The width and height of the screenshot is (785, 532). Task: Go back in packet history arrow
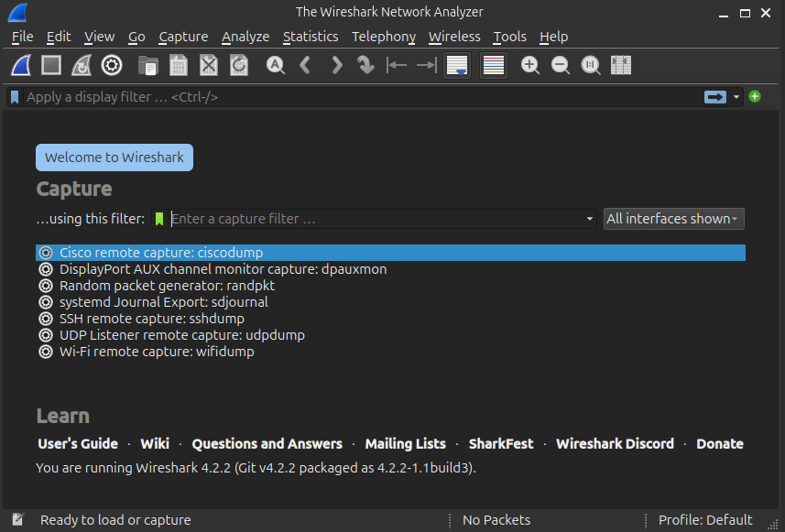(x=305, y=65)
